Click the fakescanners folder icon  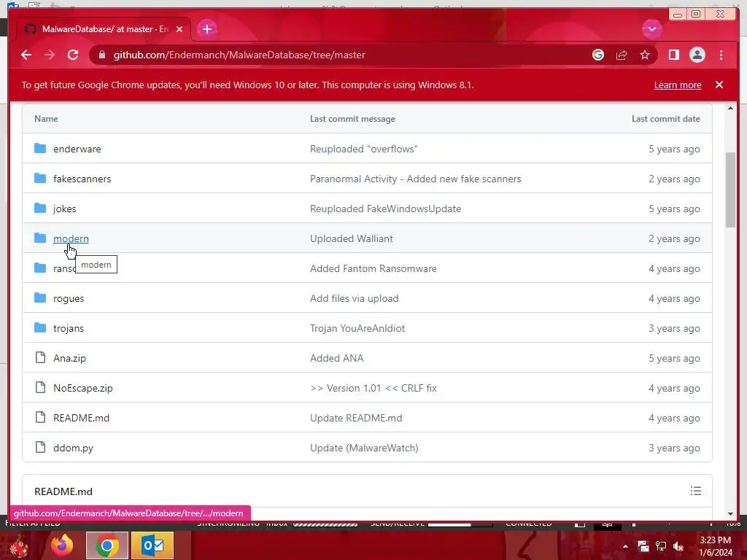[x=41, y=178]
